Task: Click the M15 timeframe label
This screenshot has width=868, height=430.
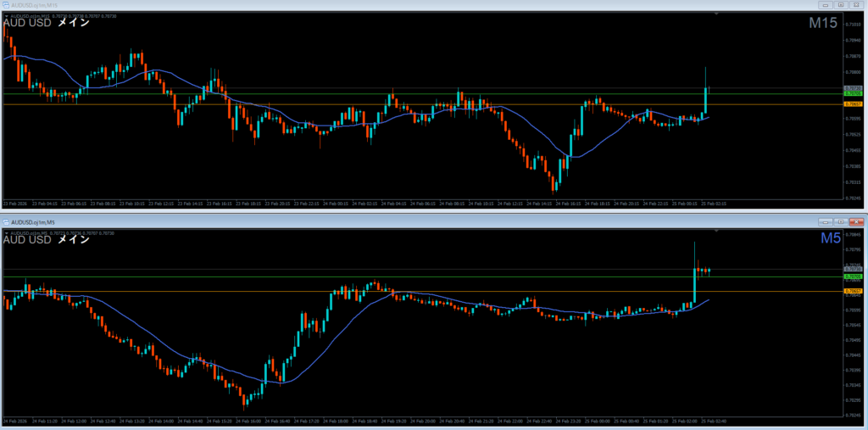Action: (822, 24)
